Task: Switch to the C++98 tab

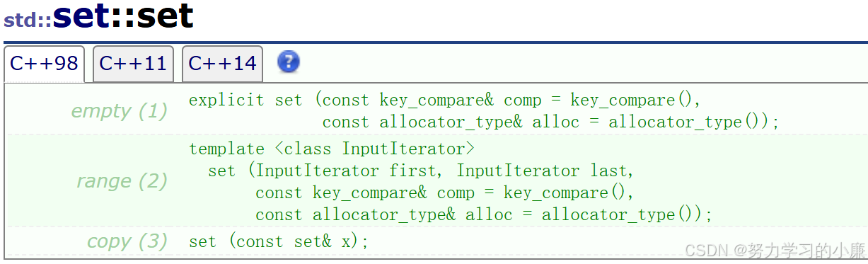Action: pyautogui.click(x=44, y=64)
